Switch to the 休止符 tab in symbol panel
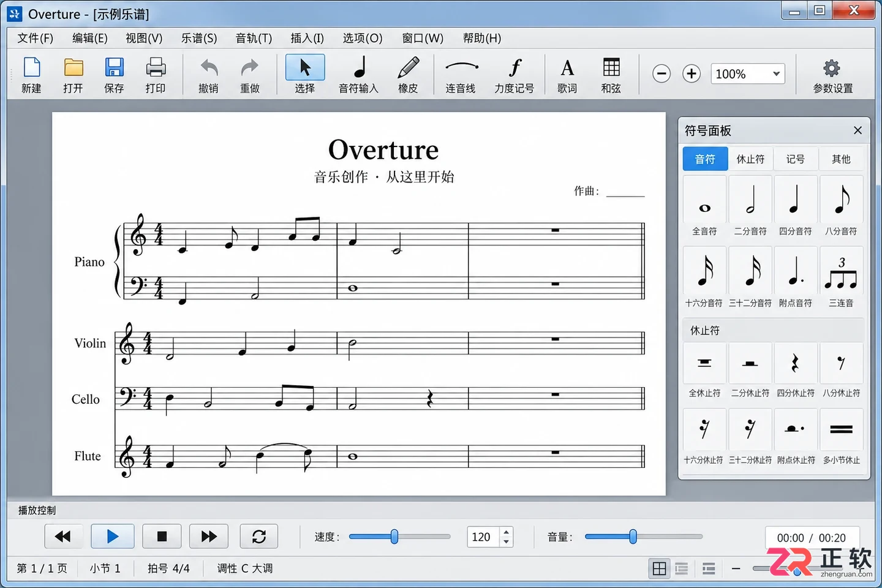 point(750,159)
